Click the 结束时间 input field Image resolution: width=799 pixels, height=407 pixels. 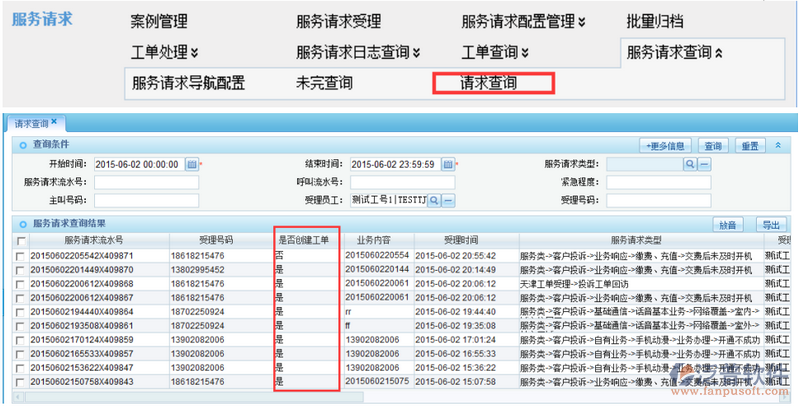click(395, 165)
